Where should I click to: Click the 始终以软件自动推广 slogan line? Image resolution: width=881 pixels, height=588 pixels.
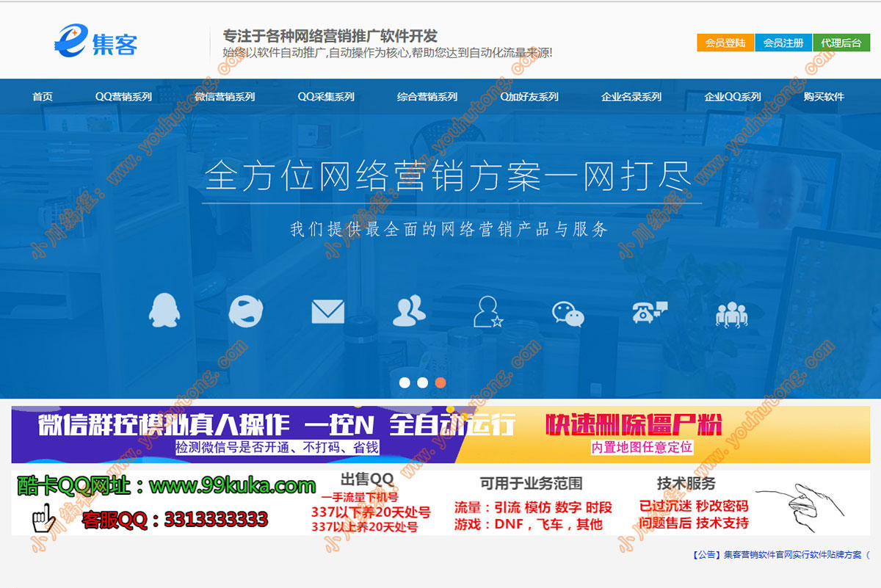coord(388,53)
